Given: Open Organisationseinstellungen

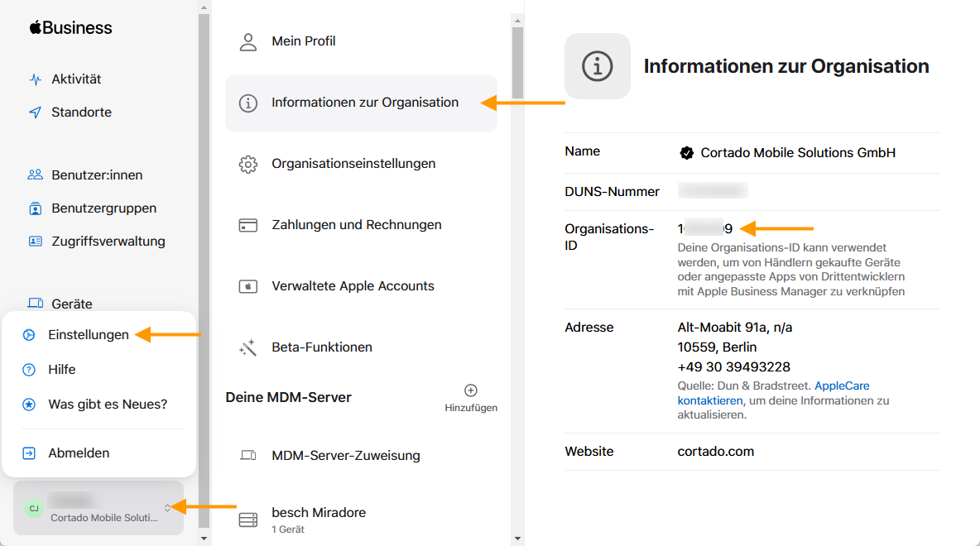Looking at the screenshot, I should [353, 164].
